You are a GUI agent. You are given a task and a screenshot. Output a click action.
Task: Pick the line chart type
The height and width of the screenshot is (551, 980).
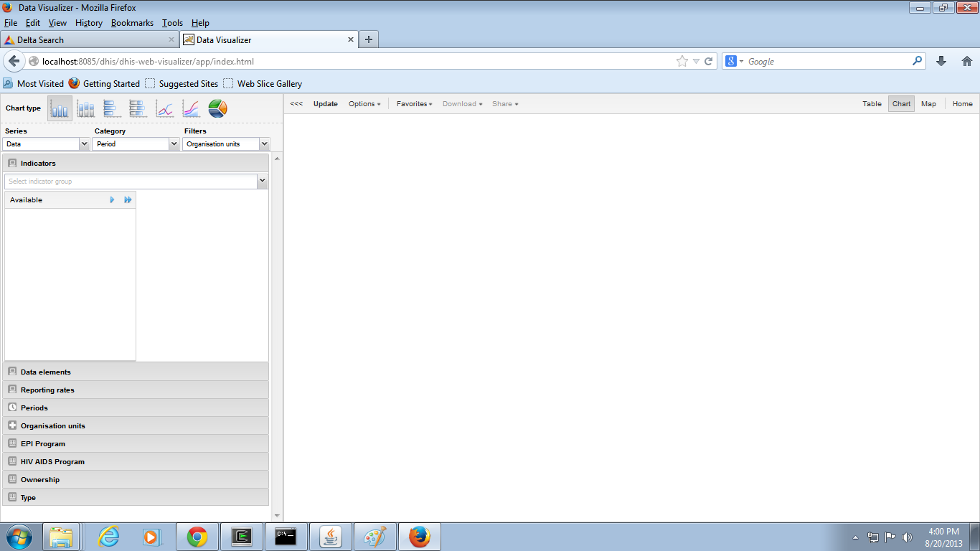coord(165,108)
